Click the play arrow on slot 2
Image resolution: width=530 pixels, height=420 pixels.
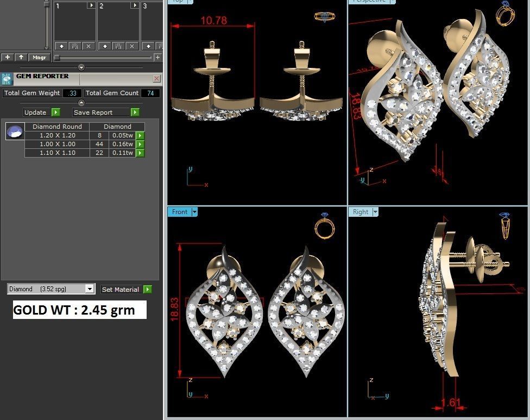click(135, 5)
